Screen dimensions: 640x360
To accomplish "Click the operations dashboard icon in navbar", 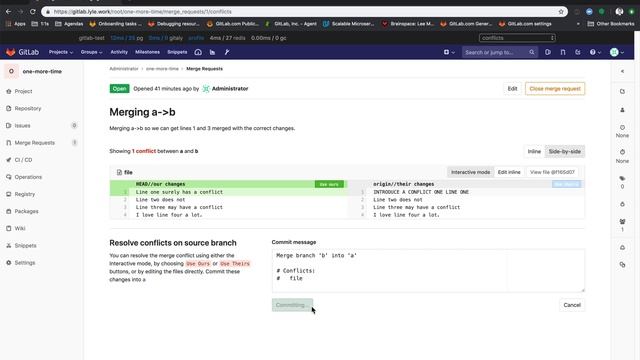I will tap(198, 52).
